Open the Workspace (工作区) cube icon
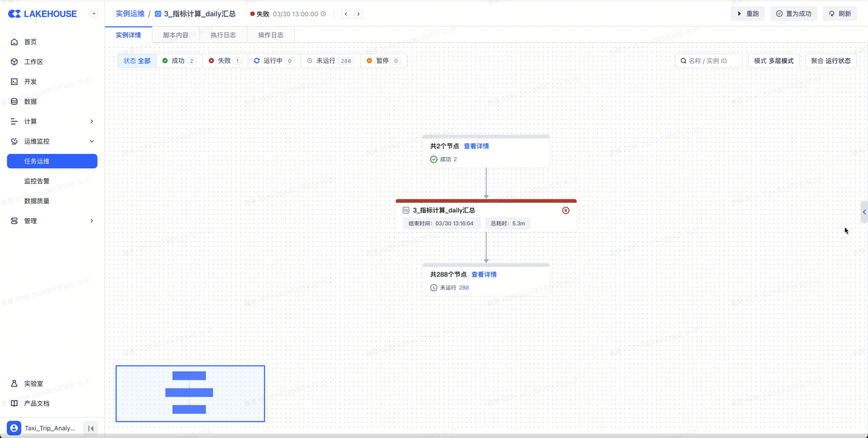The image size is (868, 438). [14, 62]
